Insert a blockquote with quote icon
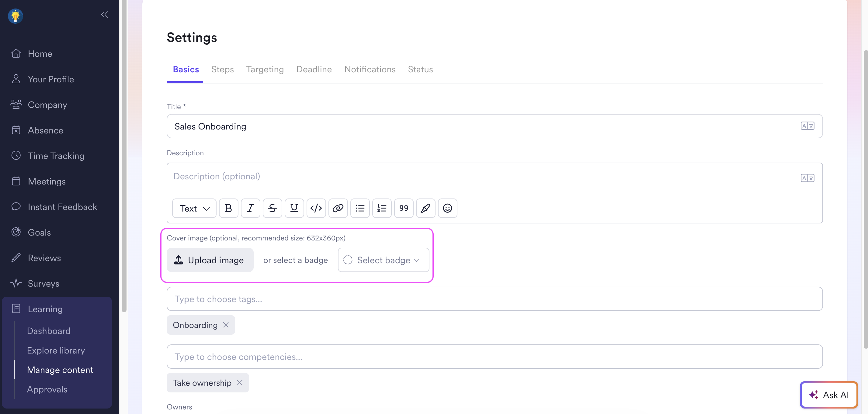Viewport: 868px width, 414px height. [403, 208]
